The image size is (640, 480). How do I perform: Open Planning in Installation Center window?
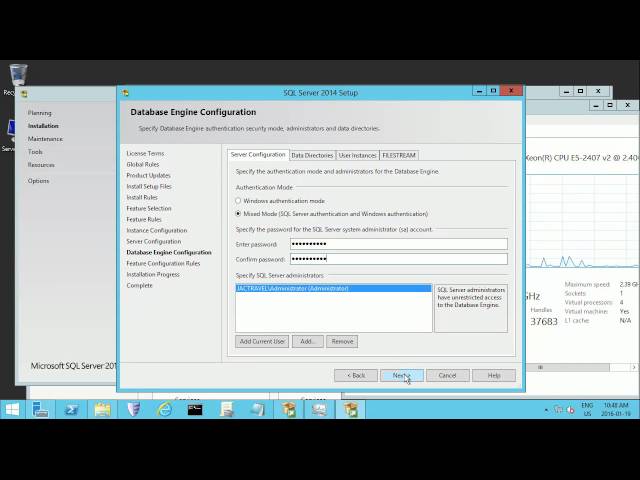pyautogui.click(x=40, y=113)
